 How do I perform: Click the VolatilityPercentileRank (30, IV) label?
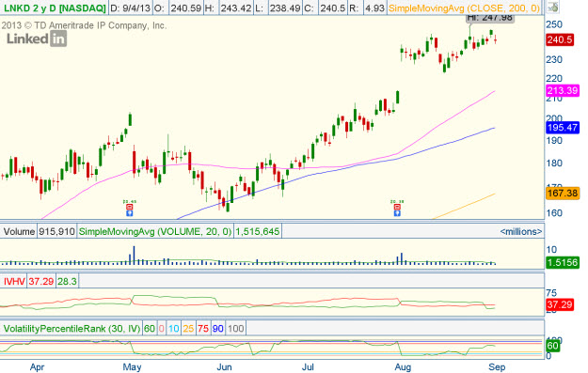click(72, 329)
